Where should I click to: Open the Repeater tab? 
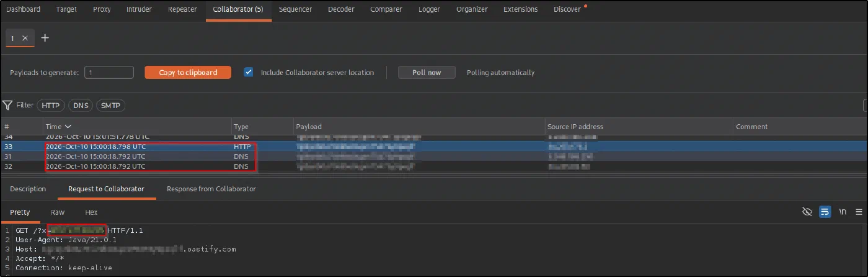pos(182,9)
